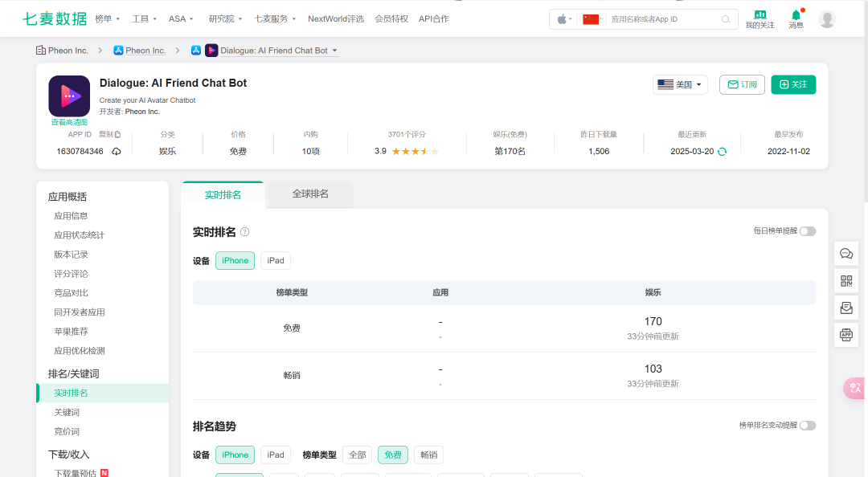Click the 七麦数据 logo

pyautogui.click(x=55, y=18)
